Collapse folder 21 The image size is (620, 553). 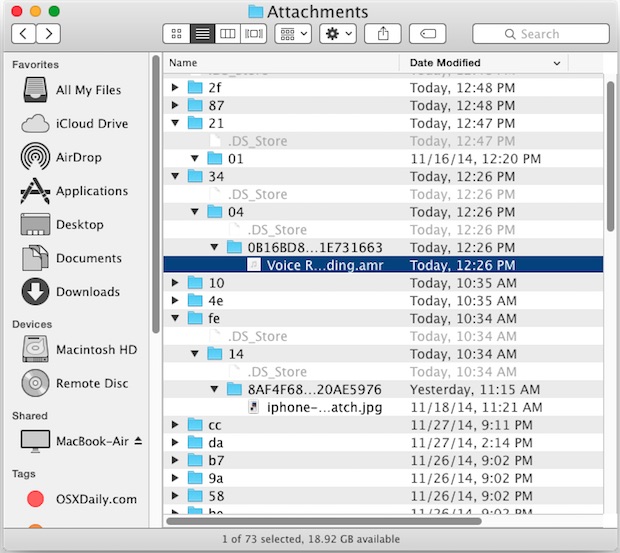(175, 123)
